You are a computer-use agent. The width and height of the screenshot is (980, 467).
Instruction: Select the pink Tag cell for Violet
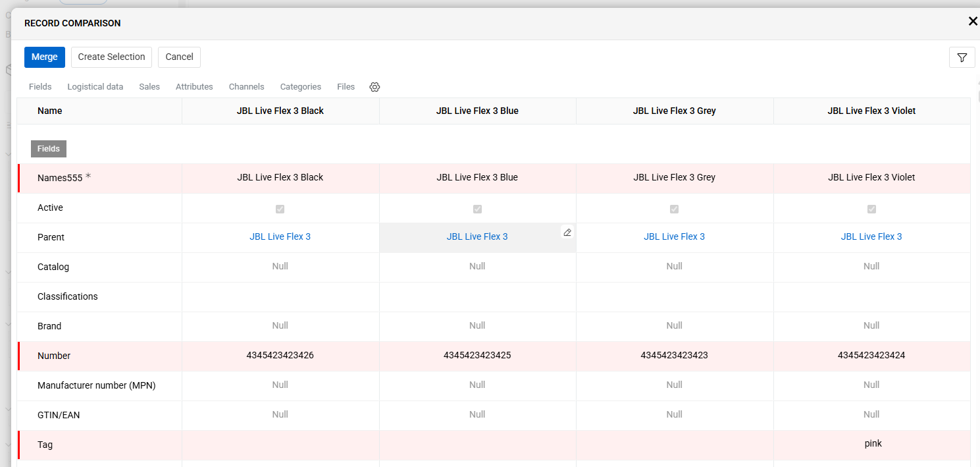873,444
